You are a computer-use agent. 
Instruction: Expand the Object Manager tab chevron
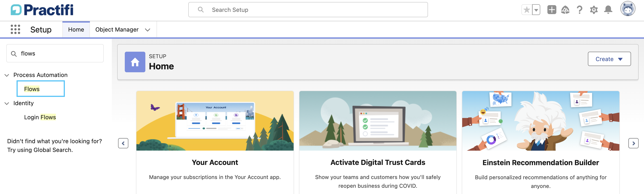pyautogui.click(x=148, y=30)
